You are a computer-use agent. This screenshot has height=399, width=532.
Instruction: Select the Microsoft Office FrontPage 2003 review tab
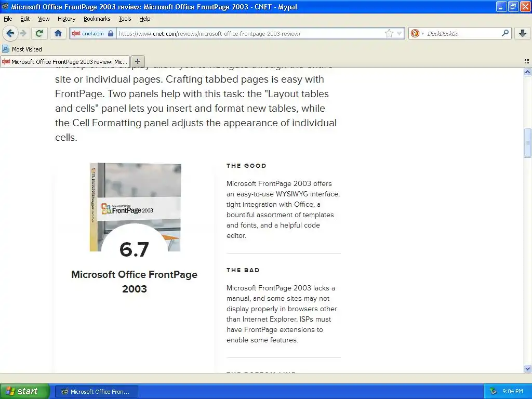(65, 61)
